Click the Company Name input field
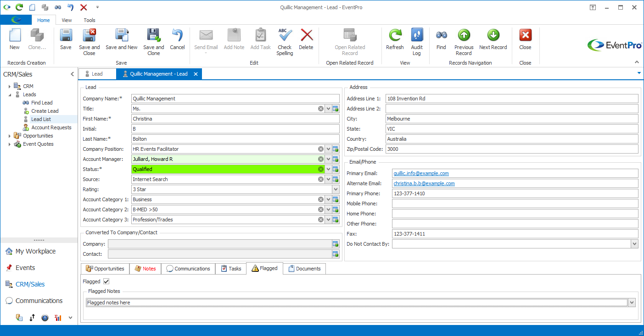This screenshot has width=644, height=336. pyautogui.click(x=235, y=99)
